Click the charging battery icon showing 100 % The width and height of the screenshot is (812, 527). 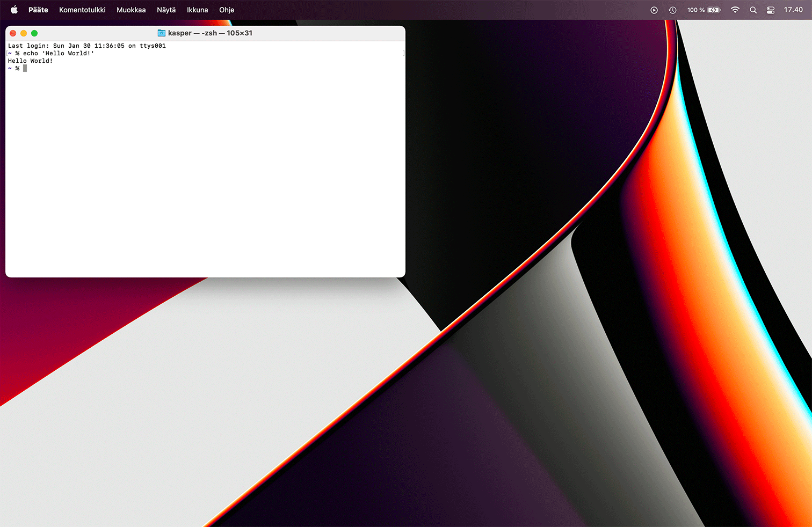click(704, 10)
